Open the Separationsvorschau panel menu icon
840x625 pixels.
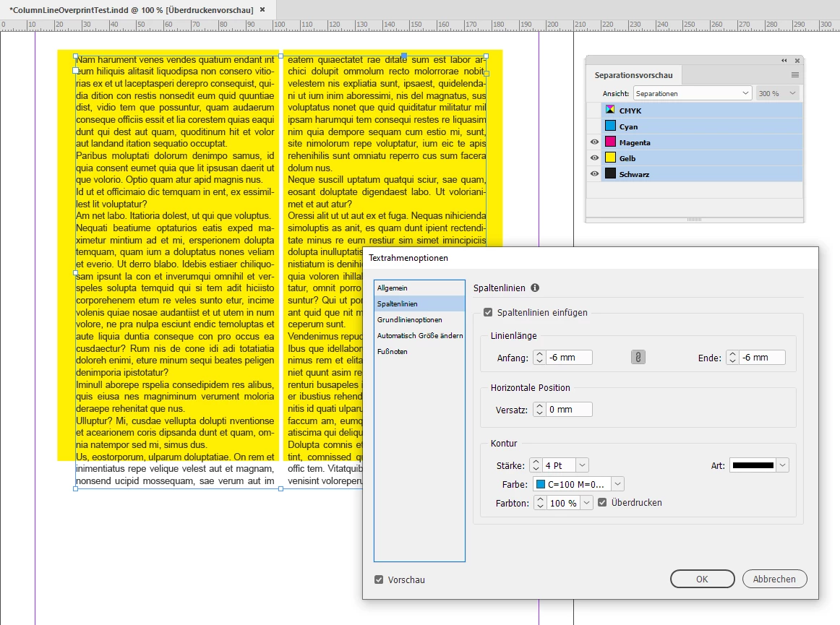pos(795,75)
